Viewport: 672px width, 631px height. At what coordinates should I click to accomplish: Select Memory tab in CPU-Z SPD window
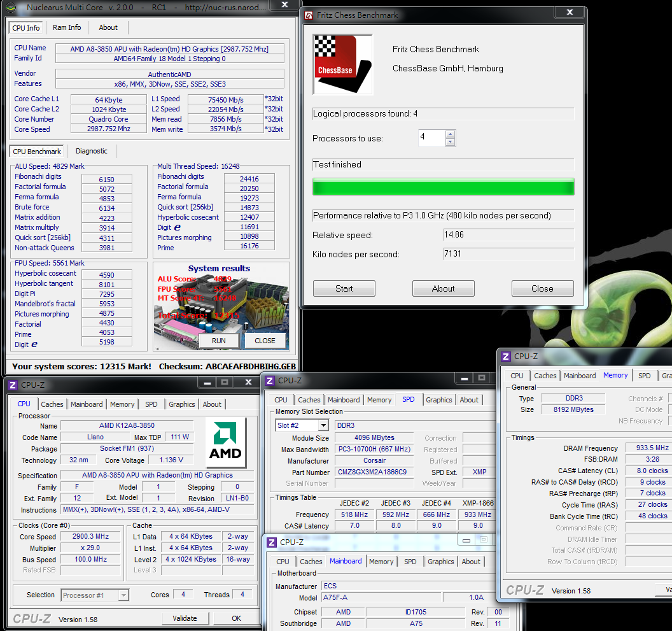(x=379, y=400)
